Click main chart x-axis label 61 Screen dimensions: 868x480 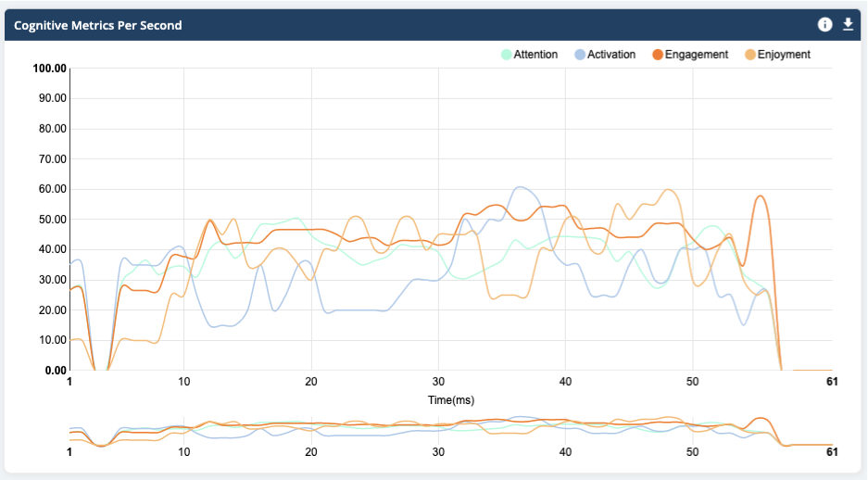[832, 382]
